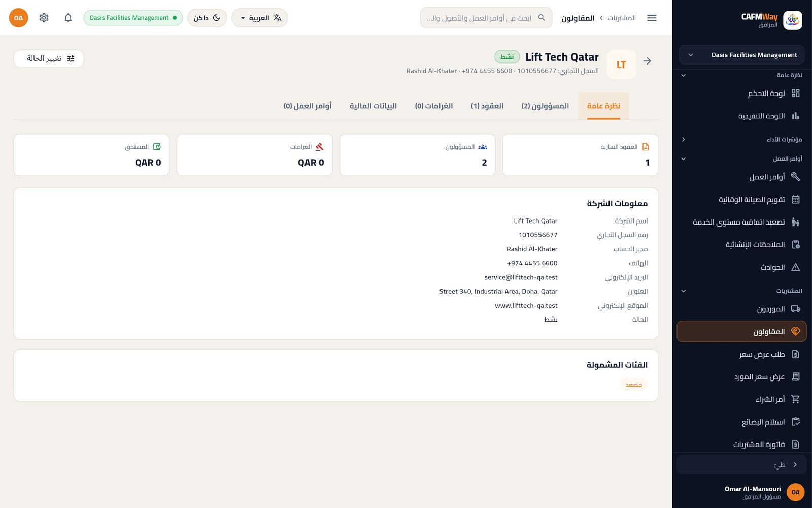Image resolution: width=812 pixels, height=508 pixels.
Task: Click the اللوحة التنفيذية chart icon
Action: 795,116
